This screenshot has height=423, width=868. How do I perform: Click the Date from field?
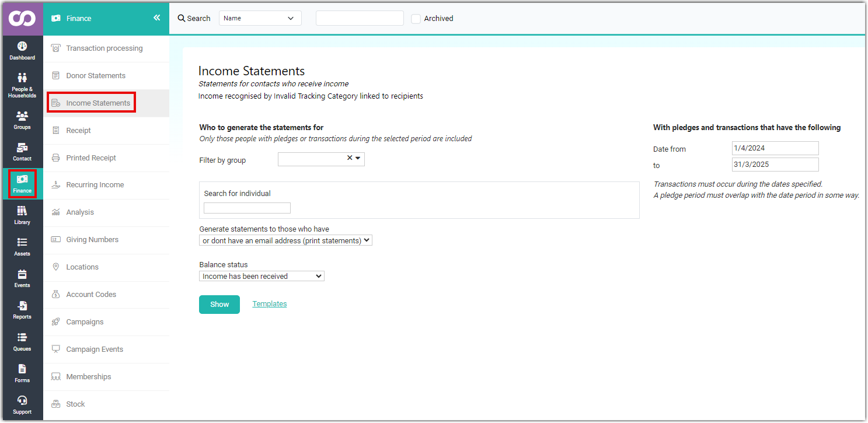pos(775,148)
